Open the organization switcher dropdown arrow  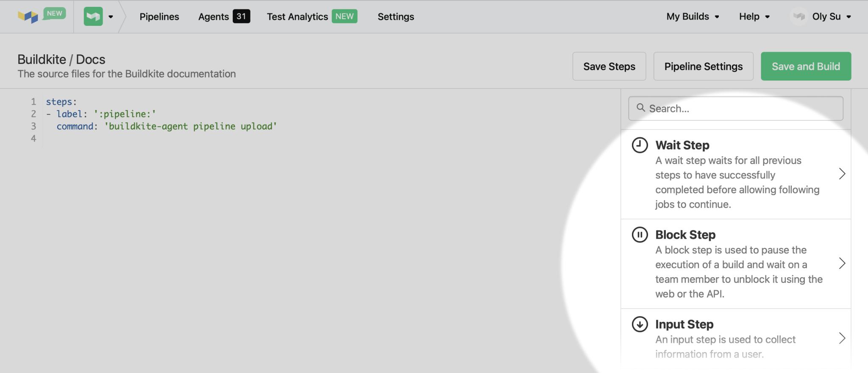pos(111,17)
